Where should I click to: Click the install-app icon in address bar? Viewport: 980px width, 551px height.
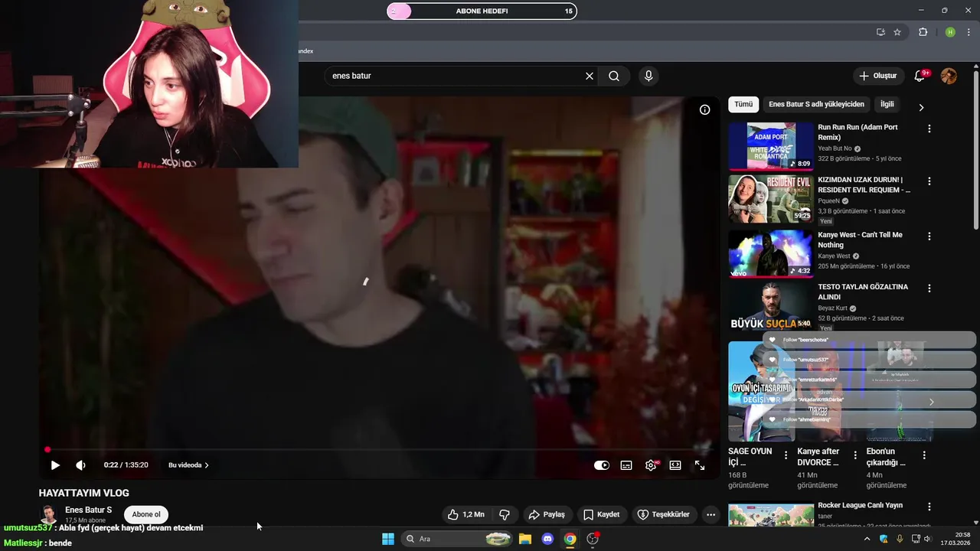(x=880, y=32)
